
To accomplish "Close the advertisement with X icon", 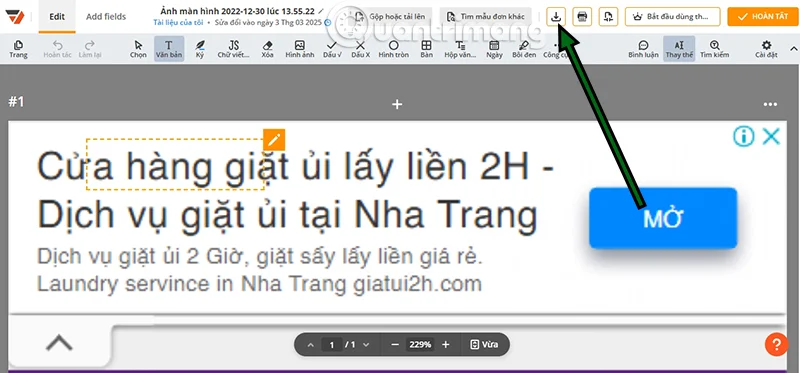I will pos(771,136).
